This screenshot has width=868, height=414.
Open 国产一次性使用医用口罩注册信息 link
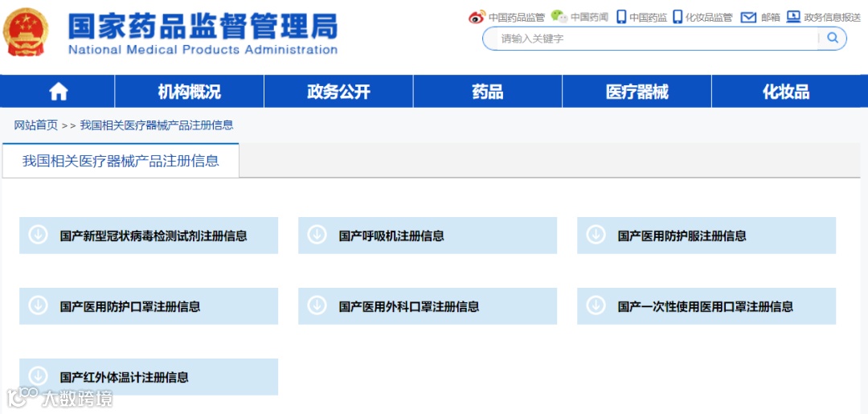(x=706, y=306)
